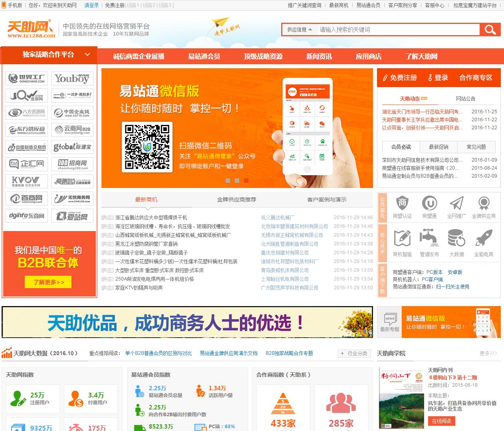Download the 安卓版 client link
504x431 pixels.
click(x=455, y=272)
